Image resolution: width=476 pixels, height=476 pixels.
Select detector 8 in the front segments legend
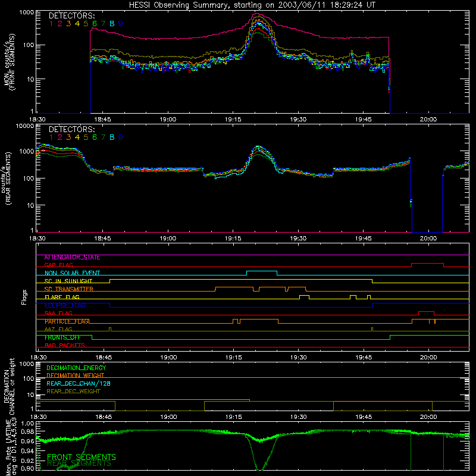click(x=112, y=23)
